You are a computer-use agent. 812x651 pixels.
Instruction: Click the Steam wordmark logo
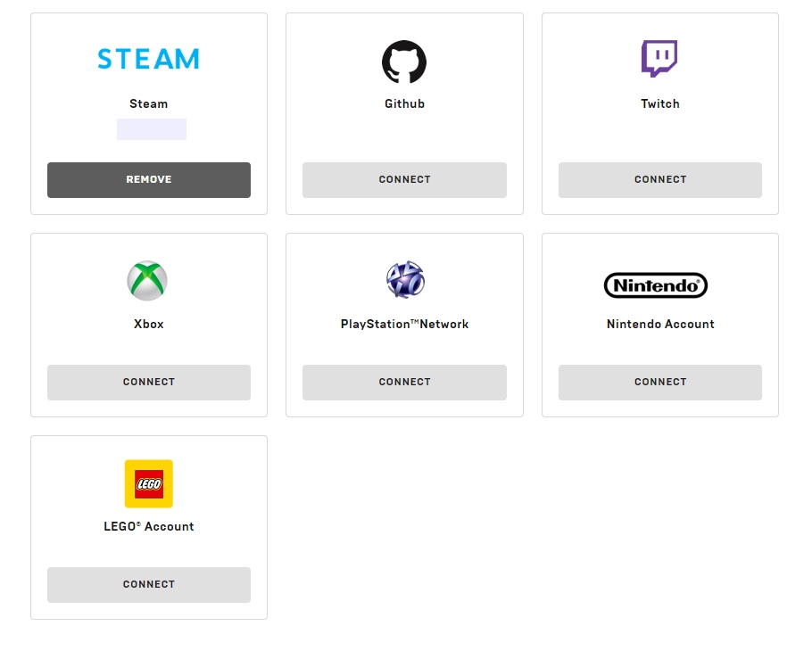(x=148, y=59)
